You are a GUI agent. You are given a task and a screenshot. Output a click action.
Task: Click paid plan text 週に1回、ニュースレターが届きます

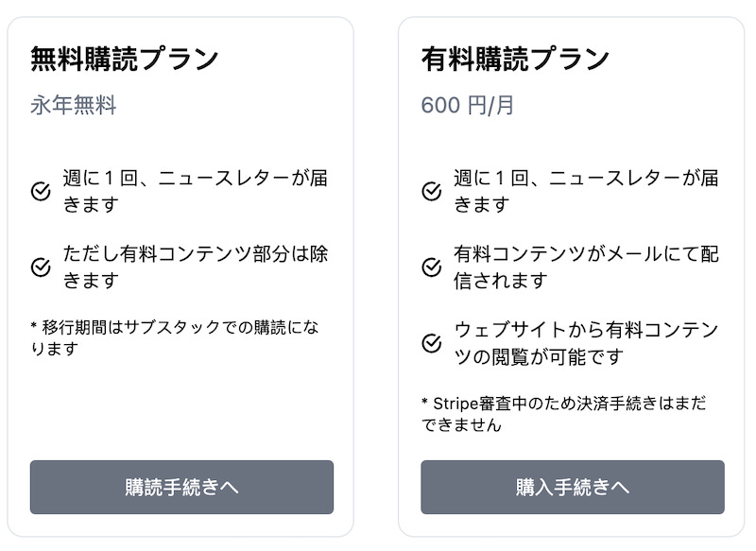(x=586, y=191)
